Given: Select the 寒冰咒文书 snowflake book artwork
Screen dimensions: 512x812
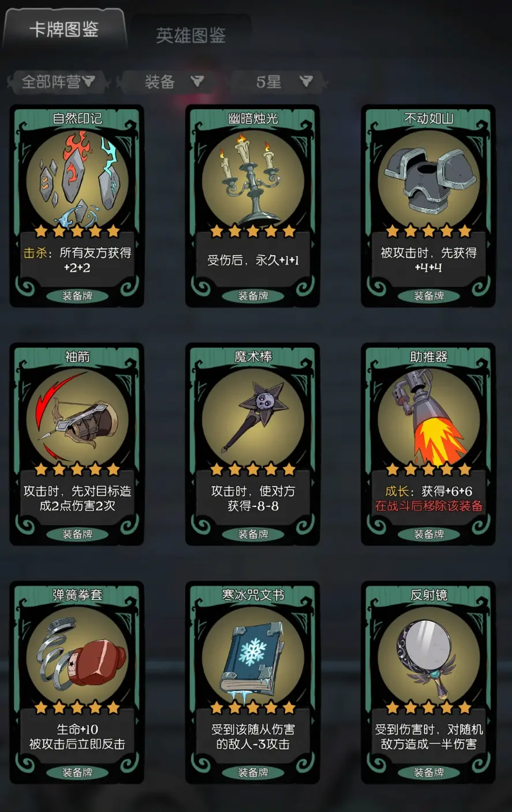Looking at the screenshot, I should click(x=253, y=657).
